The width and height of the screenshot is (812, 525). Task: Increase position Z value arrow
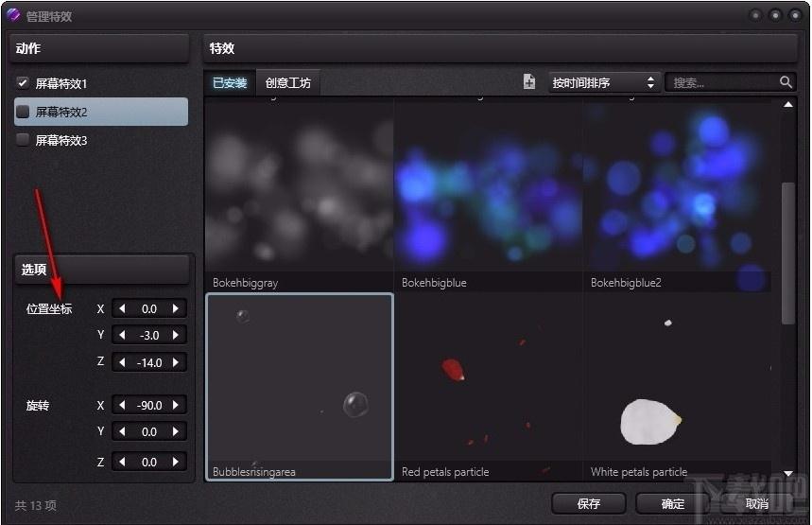point(176,362)
